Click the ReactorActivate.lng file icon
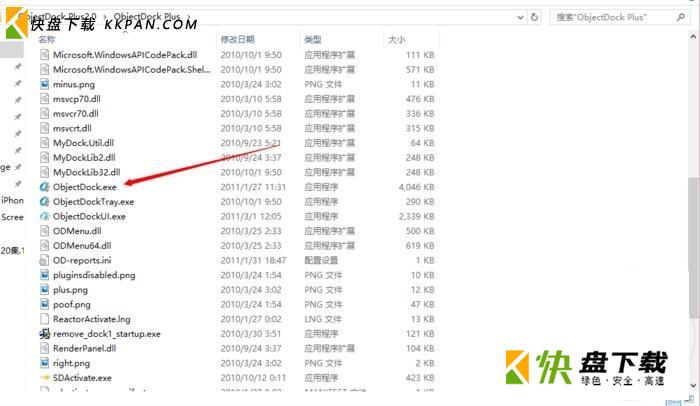The image size is (700, 406). [44, 319]
